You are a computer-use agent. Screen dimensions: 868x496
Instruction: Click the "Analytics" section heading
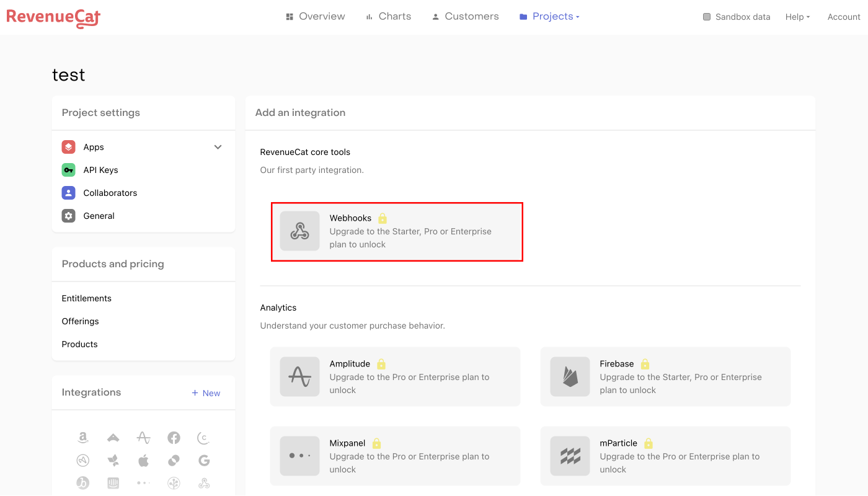[x=278, y=308]
